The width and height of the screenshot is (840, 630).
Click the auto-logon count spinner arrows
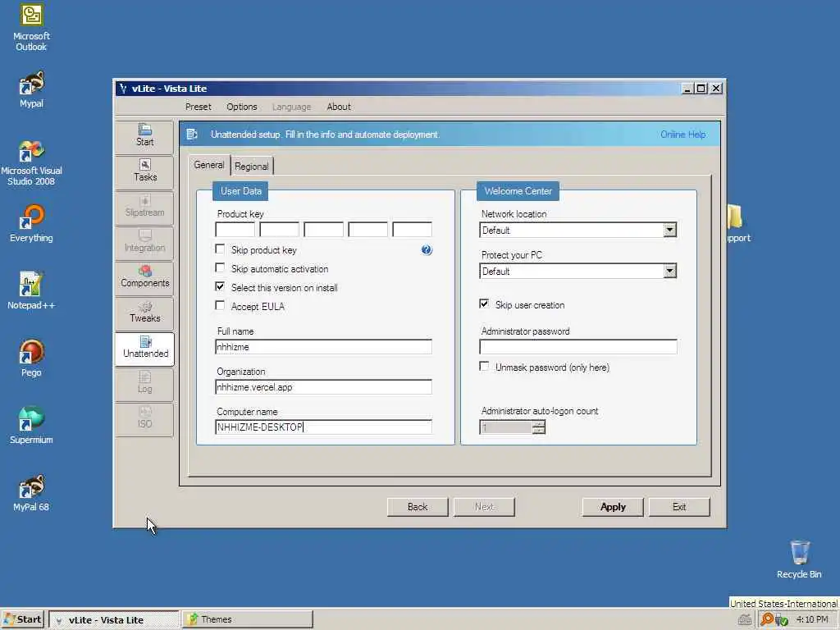[x=539, y=427]
